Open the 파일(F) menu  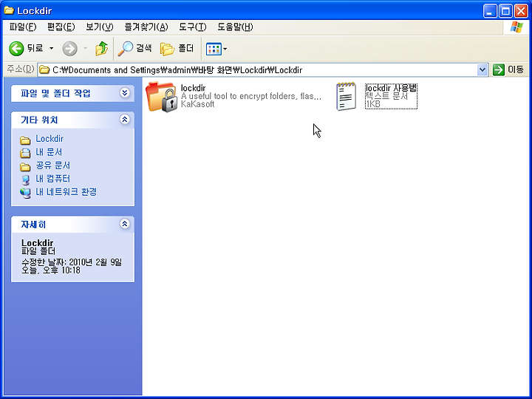point(23,27)
